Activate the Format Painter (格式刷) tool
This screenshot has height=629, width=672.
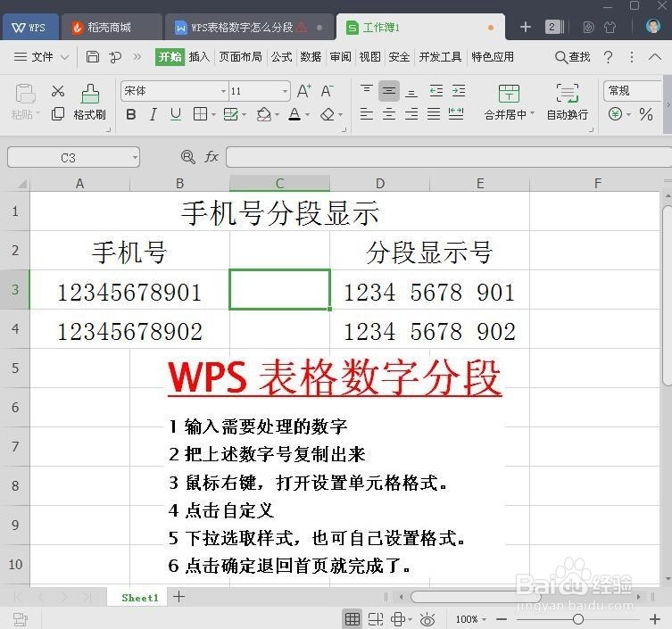pyautogui.click(x=90, y=102)
